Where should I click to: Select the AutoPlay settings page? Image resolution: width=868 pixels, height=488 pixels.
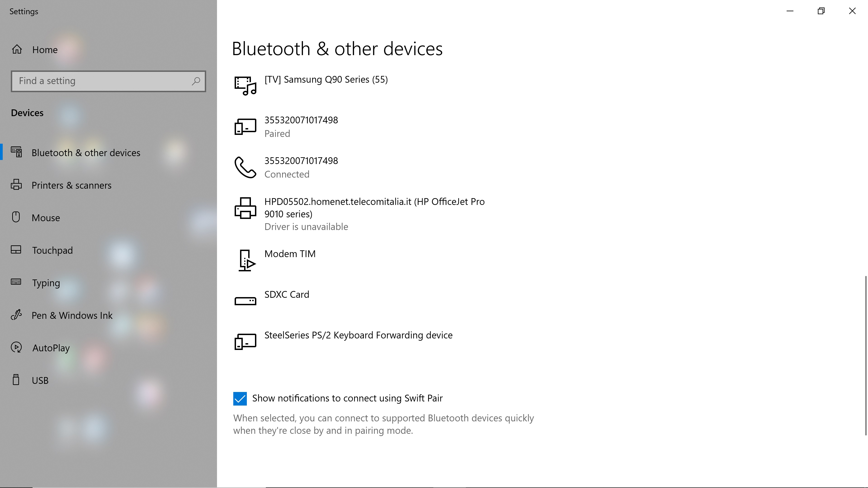[x=51, y=348]
